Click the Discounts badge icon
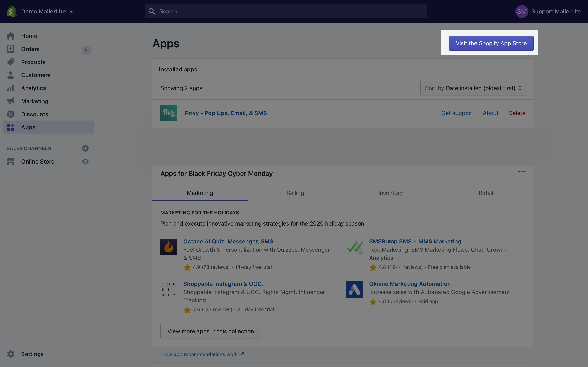The width and height of the screenshot is (588, 367). [x=10, y=114]
